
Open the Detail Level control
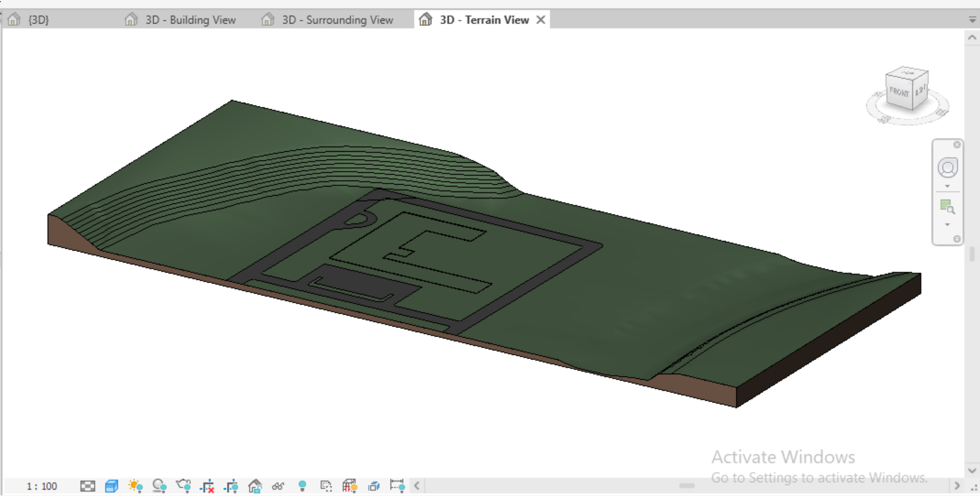(87, 486)
